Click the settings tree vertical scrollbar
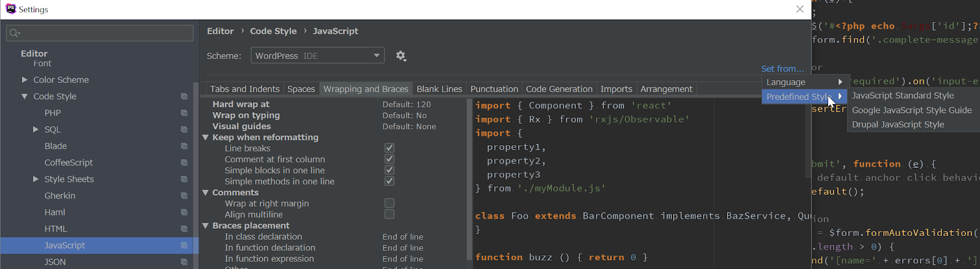The image size is (980, 269). coord(196,175)
